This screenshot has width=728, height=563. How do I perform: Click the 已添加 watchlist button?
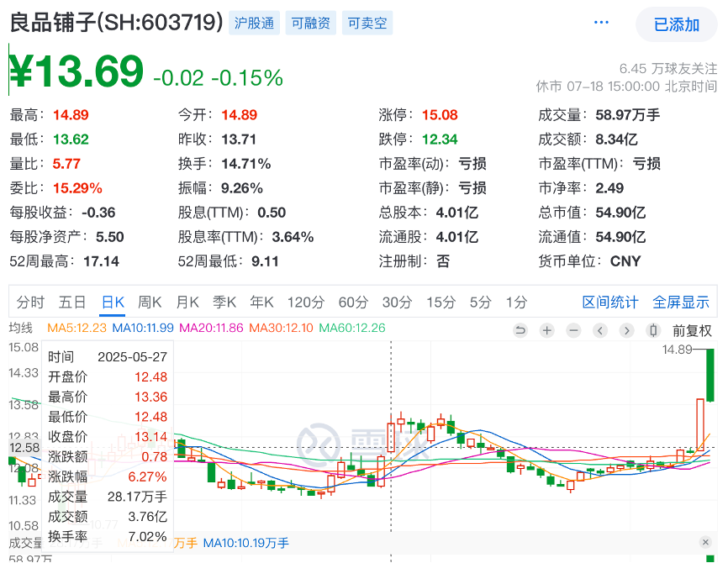click(x=677, y=24)
